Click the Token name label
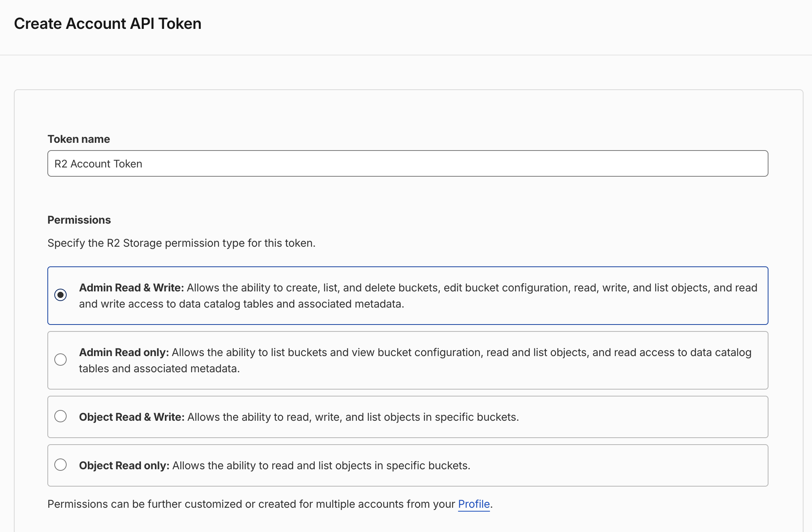Image resolution: width=812 pixels, height=532 pixels. 79,139
